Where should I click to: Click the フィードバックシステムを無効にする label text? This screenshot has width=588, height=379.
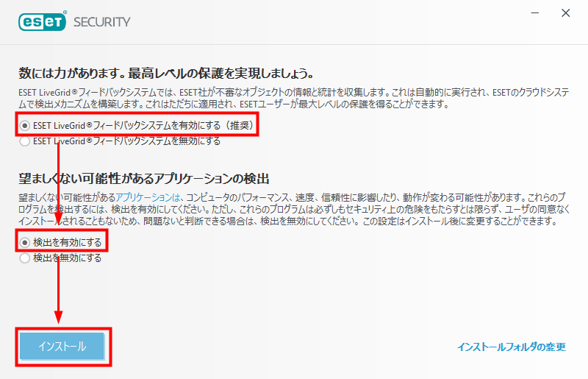coord(157,141)
